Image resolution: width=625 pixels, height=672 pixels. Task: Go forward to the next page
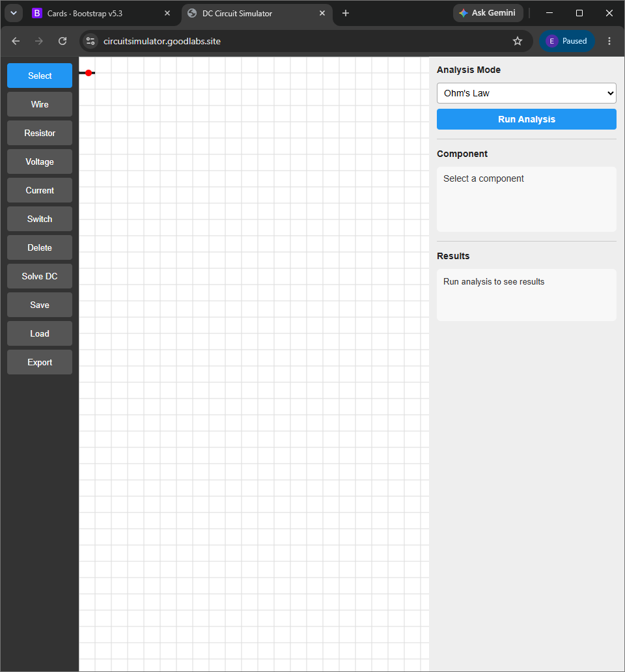(x=39, y=41)
